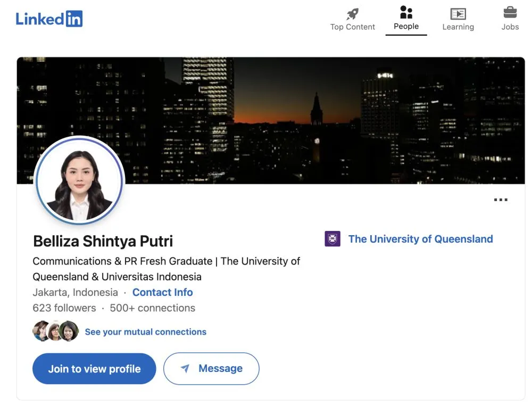Select the People icon
The width and height of the screenshot is (532, 407).
(x=406, y=12)
